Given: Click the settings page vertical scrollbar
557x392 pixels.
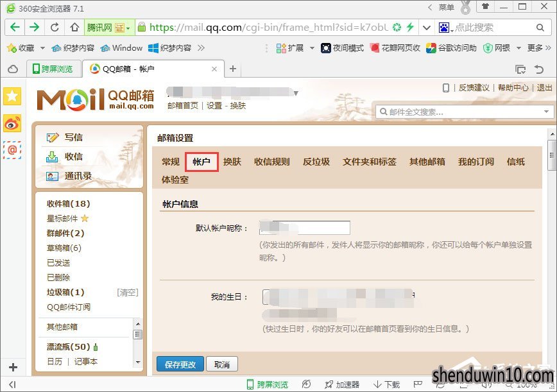Looking at the screenshot, I should (552, 155).
